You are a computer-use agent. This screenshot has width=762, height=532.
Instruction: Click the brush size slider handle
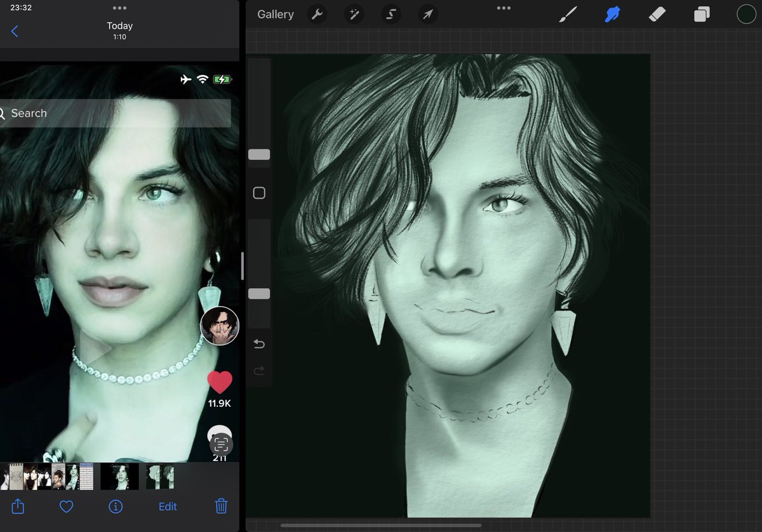[259, 154]
